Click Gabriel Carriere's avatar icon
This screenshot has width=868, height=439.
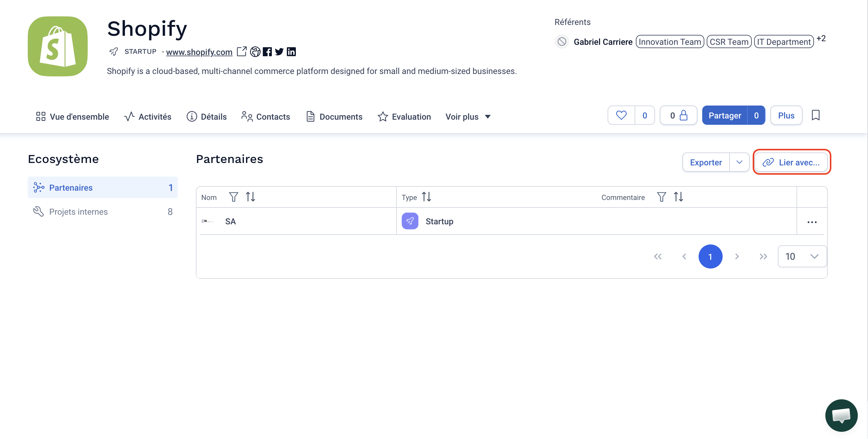click(x=562, y=41)
